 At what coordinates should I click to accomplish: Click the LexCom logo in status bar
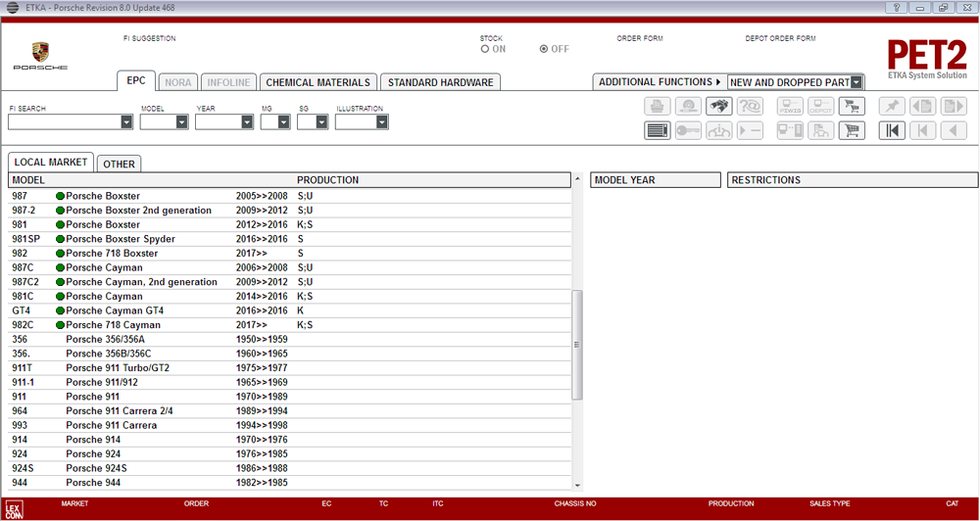14,508
